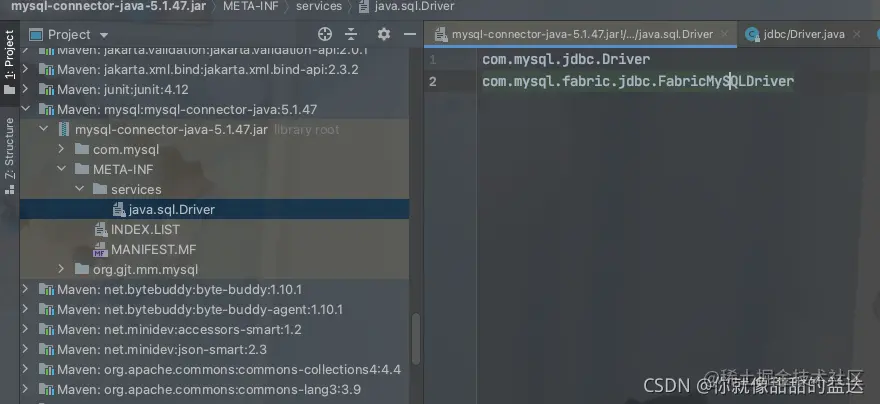Screen dimensions: 880x404
Task: Click mysql-connector-java-5.1.47.jar breadcrumb
Action: click(108, 7)
